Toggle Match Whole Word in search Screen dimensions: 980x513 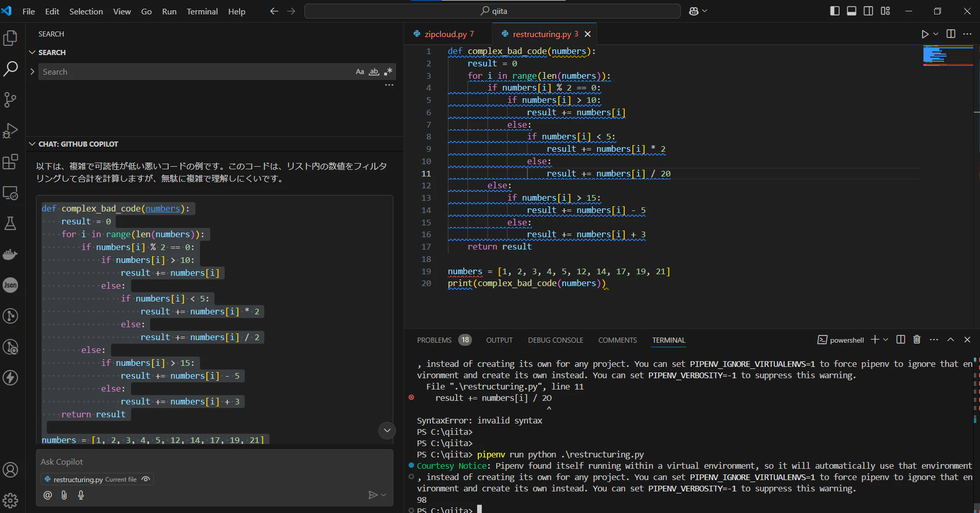374,72
